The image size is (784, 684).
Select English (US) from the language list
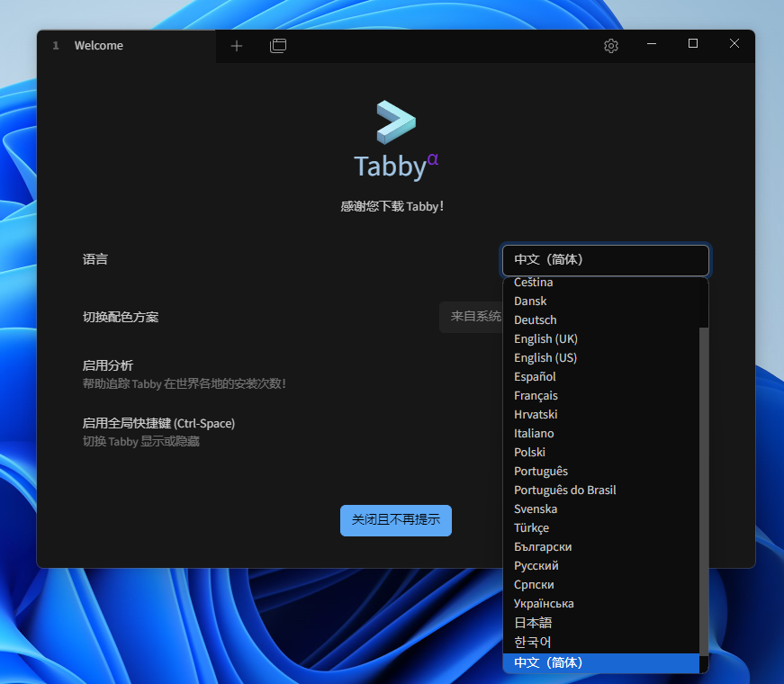pos(545,357)
